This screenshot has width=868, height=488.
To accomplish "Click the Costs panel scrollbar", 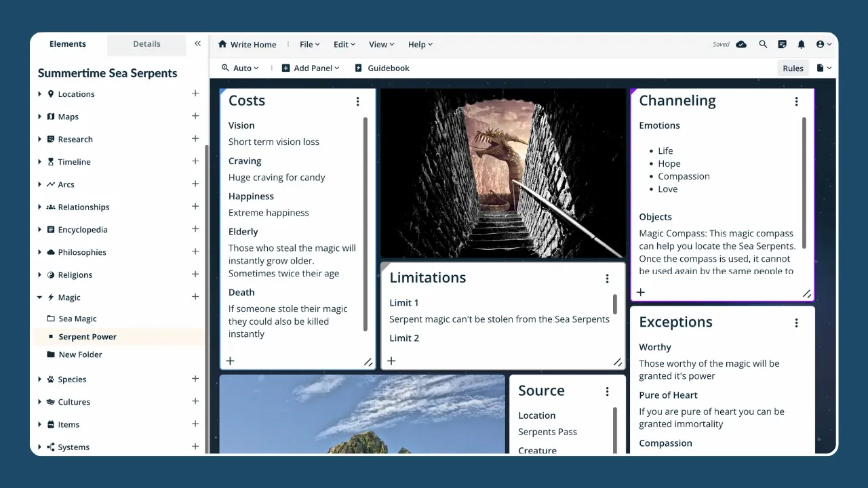I will click(366, 224).
